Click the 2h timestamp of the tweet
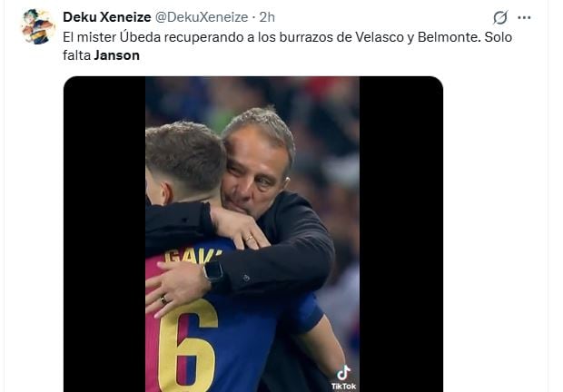The image size is (563, 392). (267, 17)
